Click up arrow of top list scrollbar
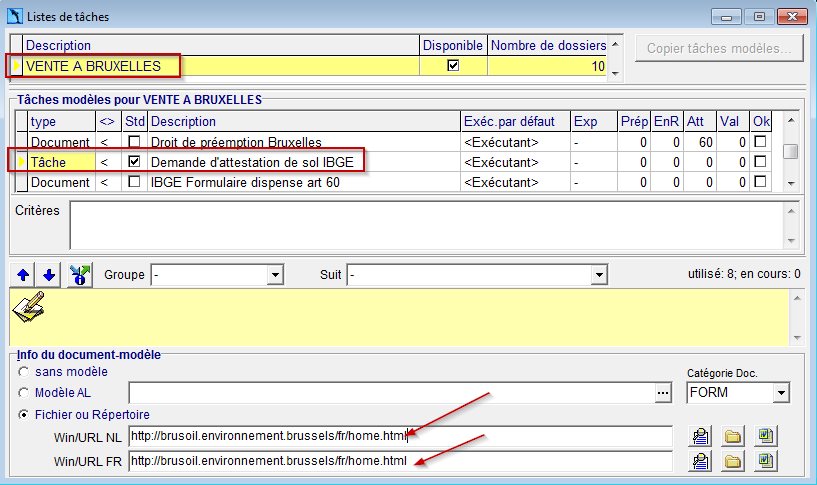 pos(615,44)
